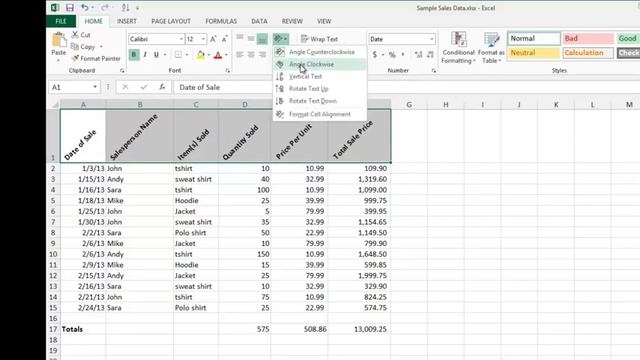
Task: Click the Fill Color bucket icon
Action: coord(200,55)
